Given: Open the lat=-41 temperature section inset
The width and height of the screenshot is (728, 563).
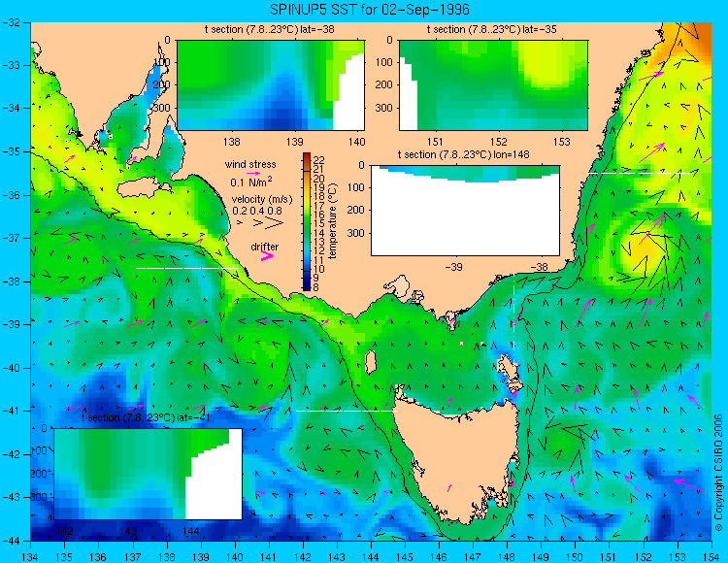Looking at the screenshot, I should [149, 474].
